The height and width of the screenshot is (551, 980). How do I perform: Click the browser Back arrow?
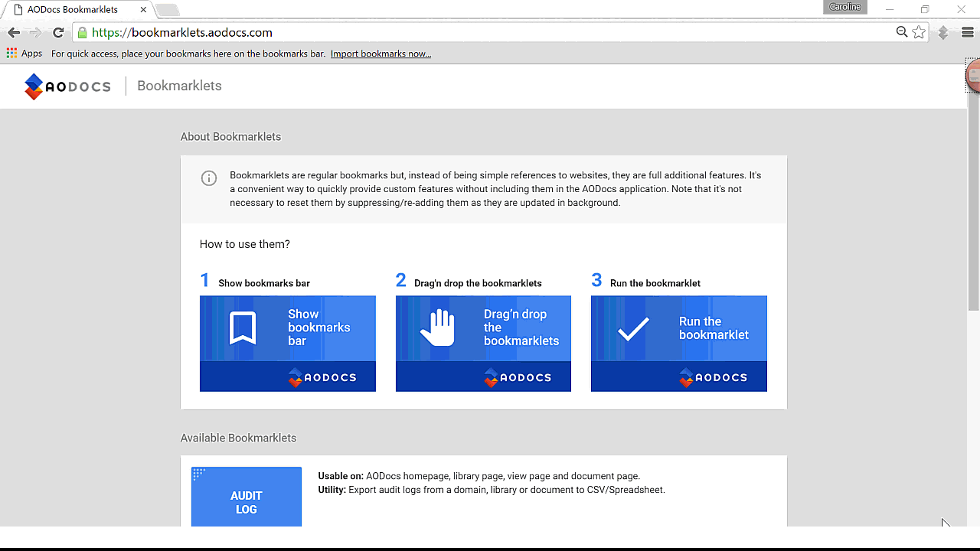click(14, 33)
